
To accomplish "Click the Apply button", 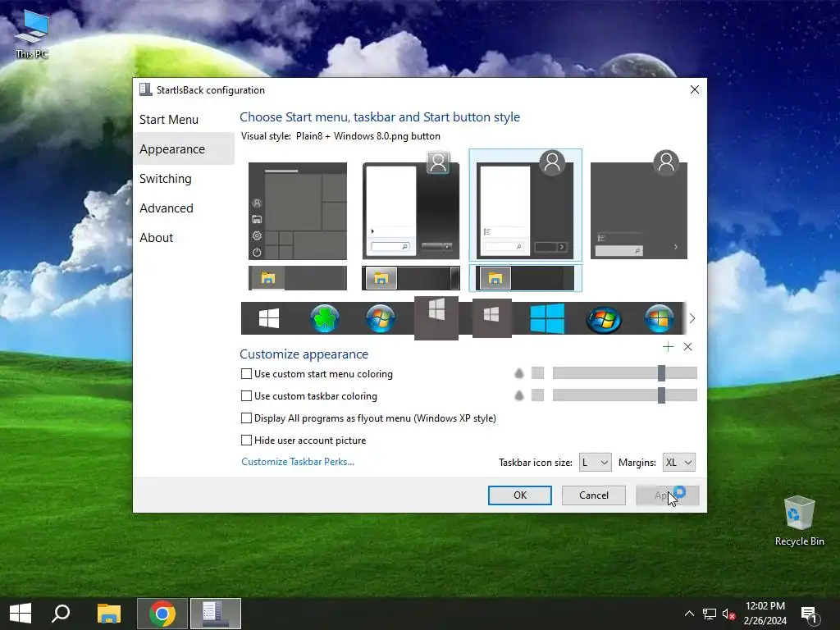I will point(668,495).
